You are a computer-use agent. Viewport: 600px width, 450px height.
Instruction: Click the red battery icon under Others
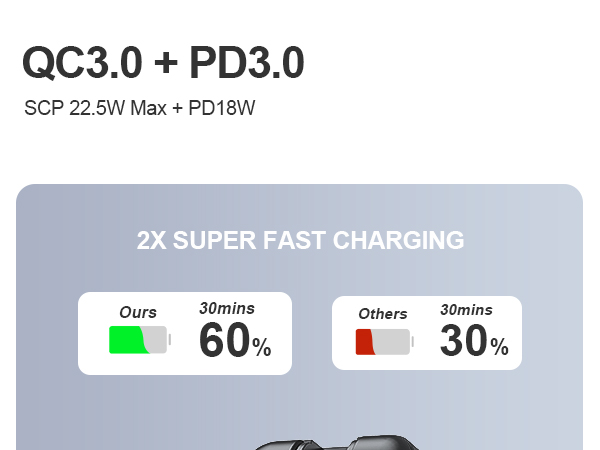point(365,342)
